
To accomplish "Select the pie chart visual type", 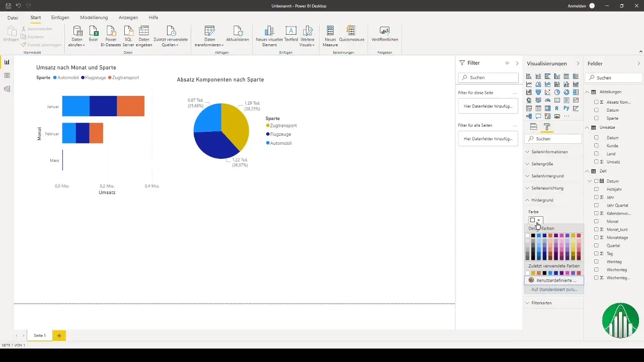I will 557,93.
